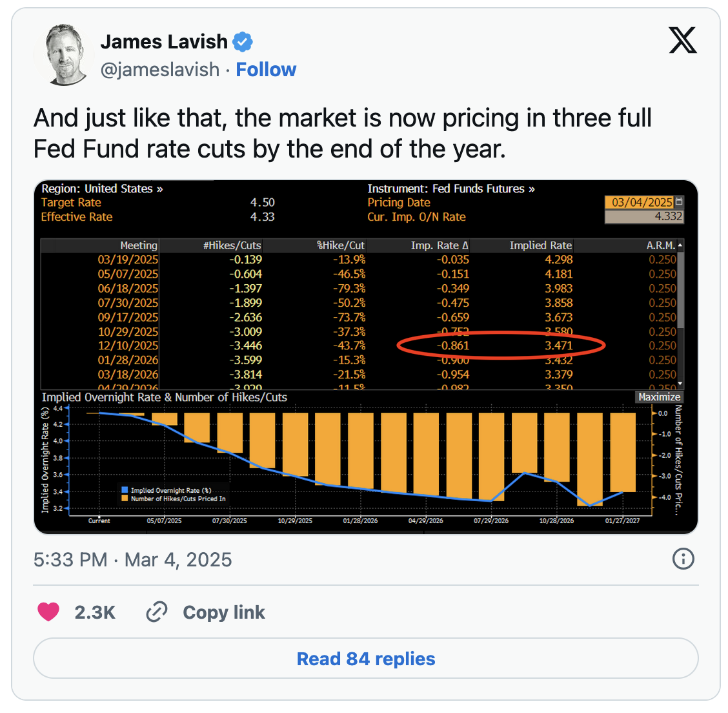Click the 2.3K likes count
The height and width of the screenshot is (713, 728).
(95, 612)
